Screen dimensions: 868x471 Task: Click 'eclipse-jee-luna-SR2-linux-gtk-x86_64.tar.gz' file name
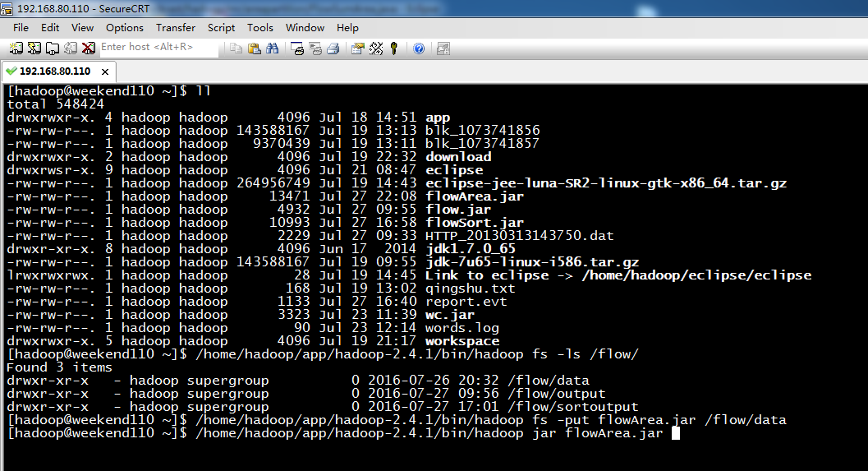click(606, 183)
